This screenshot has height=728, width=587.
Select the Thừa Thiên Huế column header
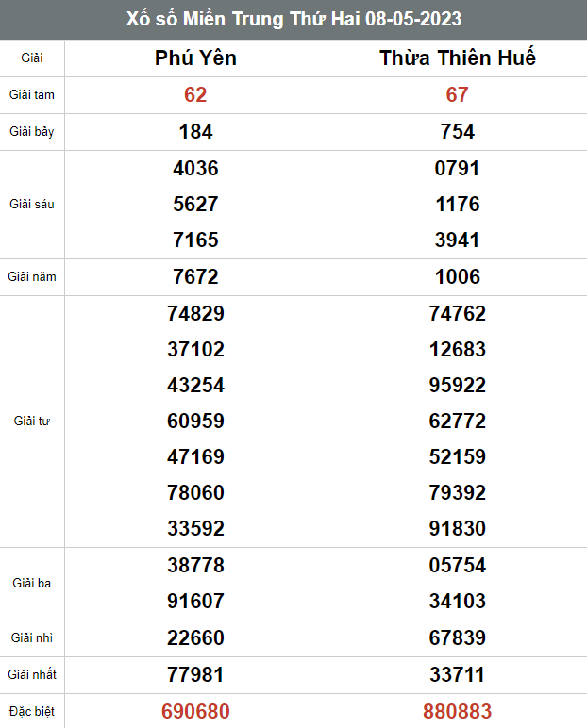(x=458, y=58)
